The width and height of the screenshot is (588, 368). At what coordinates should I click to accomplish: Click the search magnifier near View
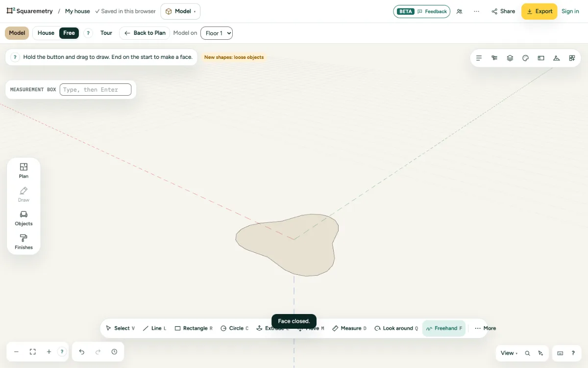528,353
